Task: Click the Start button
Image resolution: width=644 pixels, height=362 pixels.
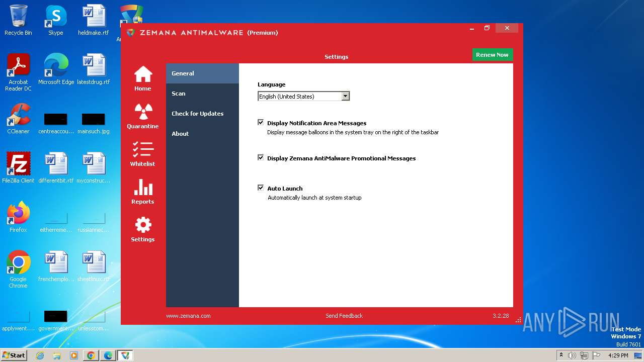Action: tap(14, 355)
